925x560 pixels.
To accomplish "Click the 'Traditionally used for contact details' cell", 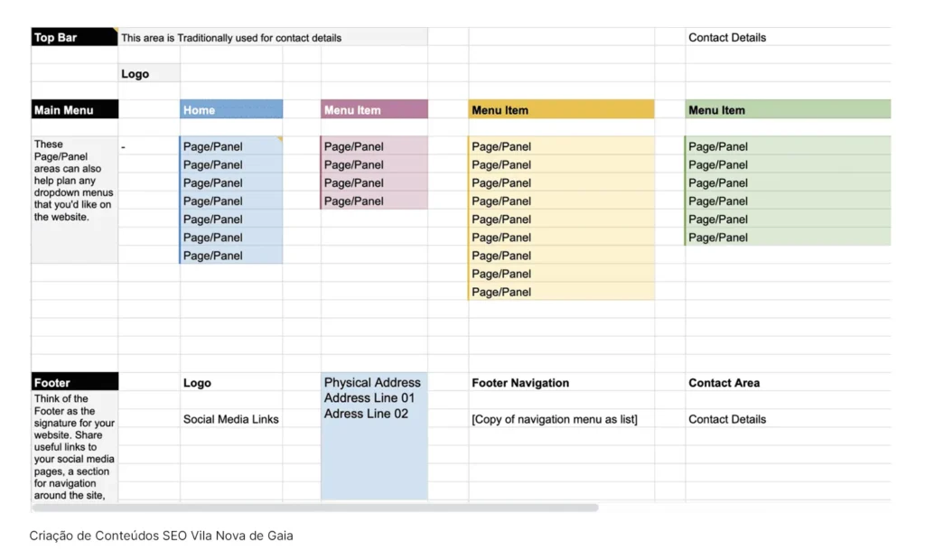I will coord(271,38).
